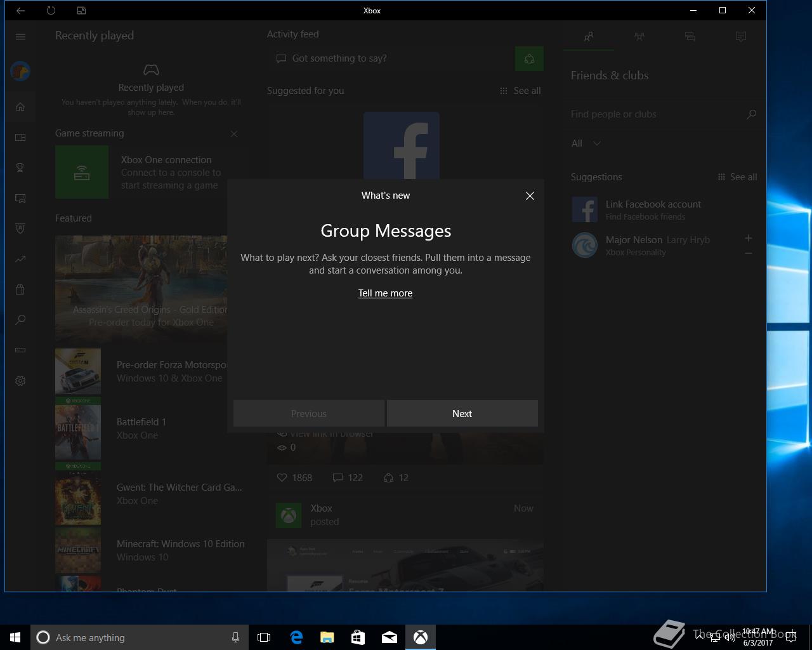The width and height of the screenshot is (812, 650).
Task: Share the post with 12 shares
Action: pyautogui.click(x=396, y=478)
